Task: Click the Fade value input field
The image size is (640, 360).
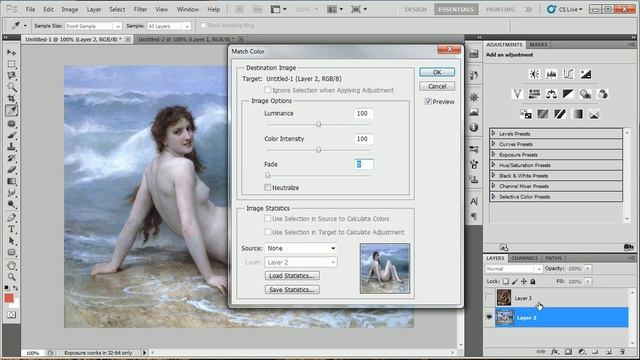Action: [x=363, y=164]
